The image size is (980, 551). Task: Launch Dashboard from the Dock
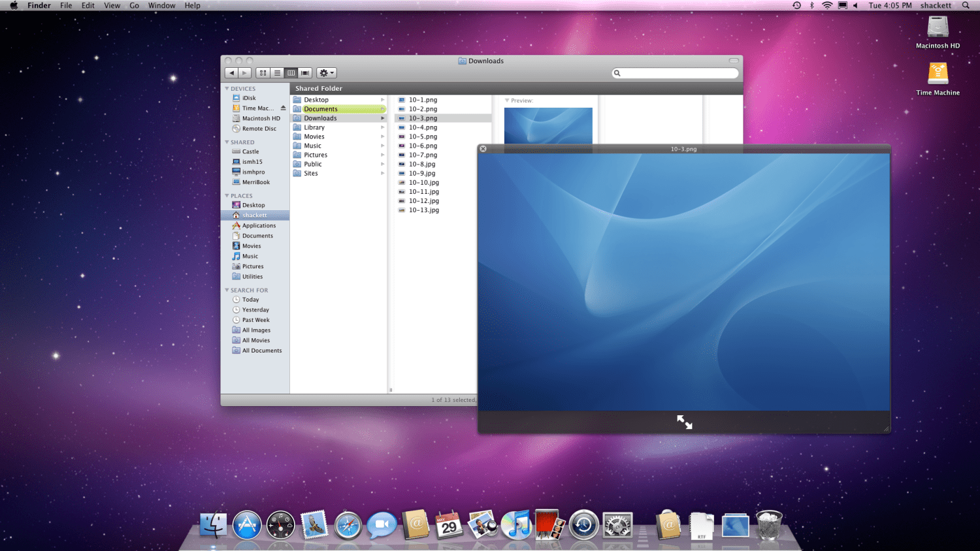point(280,525)
